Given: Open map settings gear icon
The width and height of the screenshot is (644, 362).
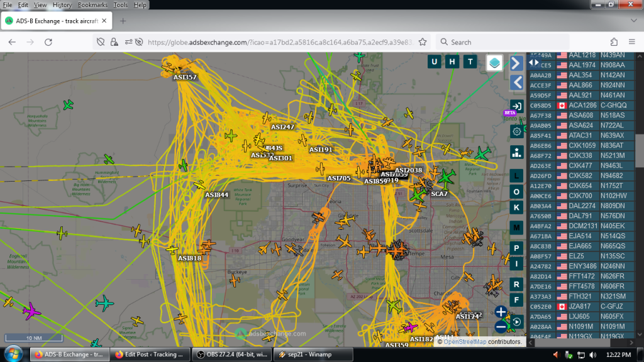Looking at the screenshot, I should tap(517, 131).
